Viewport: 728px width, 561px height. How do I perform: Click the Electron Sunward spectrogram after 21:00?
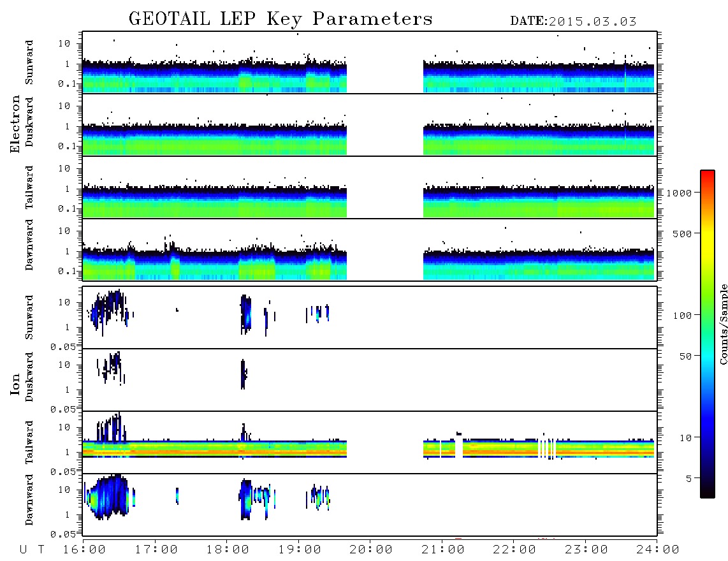pyautogui.click(x=539, y=76)
